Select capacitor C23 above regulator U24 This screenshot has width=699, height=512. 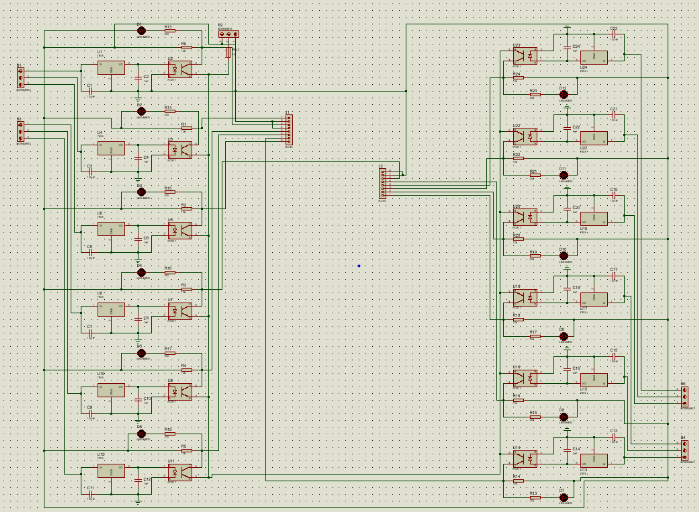point(614,33)
